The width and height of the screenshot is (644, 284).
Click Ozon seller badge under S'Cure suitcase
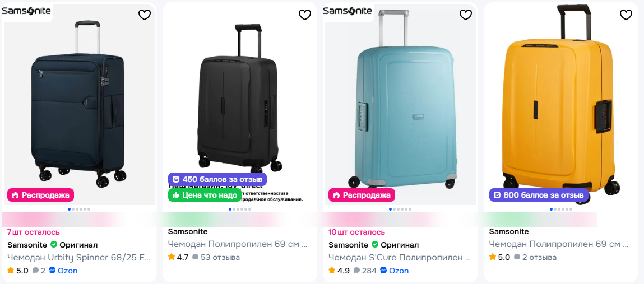(x=383, y=271)
